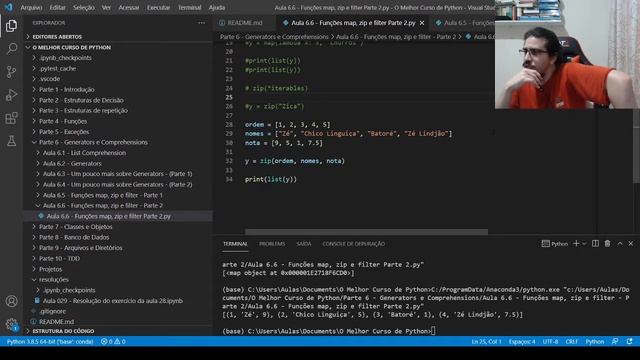Open the Accounts icon in activity bar
The width and height of the screenshot is (640, 360).
(11, 301)
